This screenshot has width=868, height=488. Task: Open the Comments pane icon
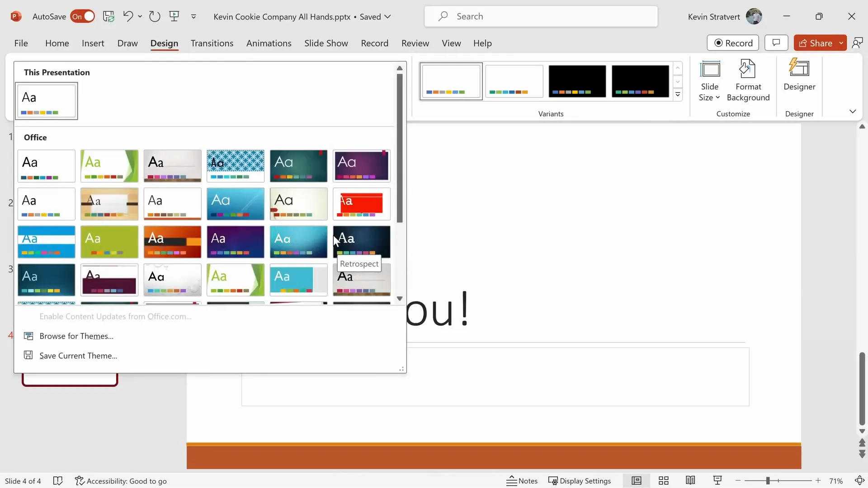[776, 43]
